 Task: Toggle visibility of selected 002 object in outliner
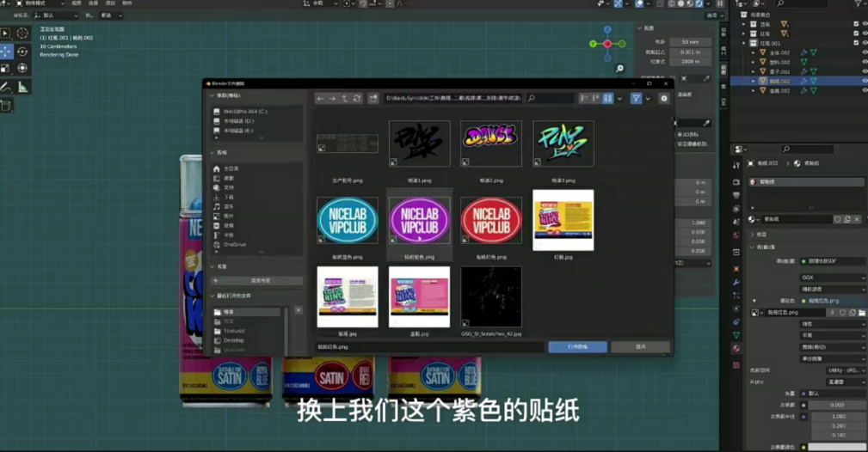865,81
